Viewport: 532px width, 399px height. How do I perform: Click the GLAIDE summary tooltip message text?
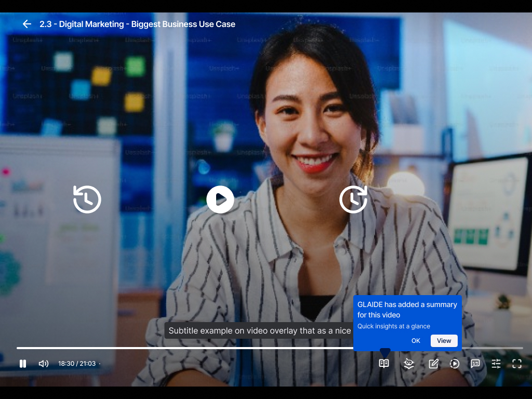coord(407,310)
